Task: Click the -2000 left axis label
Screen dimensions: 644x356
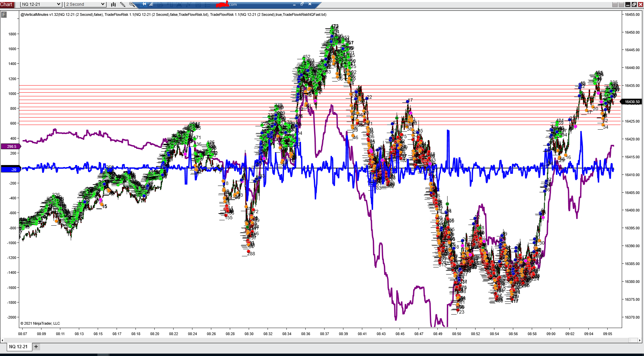Action: [11, 317]
